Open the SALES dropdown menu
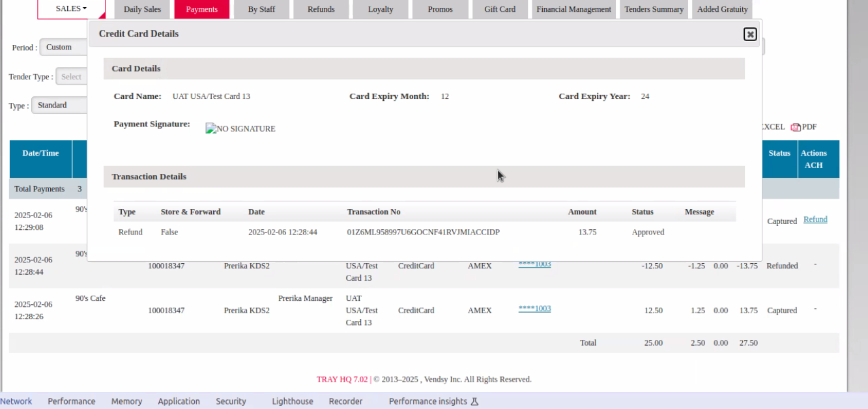This screenshot has height=409, width=868. point(71,9)
